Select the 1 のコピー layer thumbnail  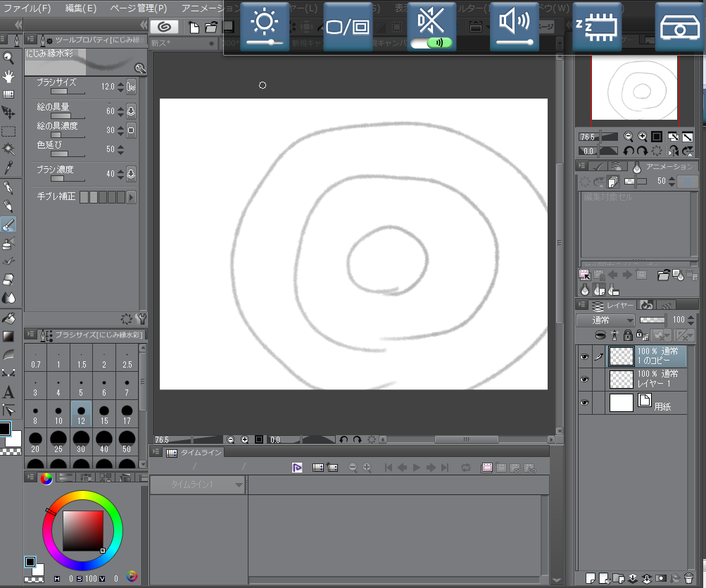click(621, 356)
